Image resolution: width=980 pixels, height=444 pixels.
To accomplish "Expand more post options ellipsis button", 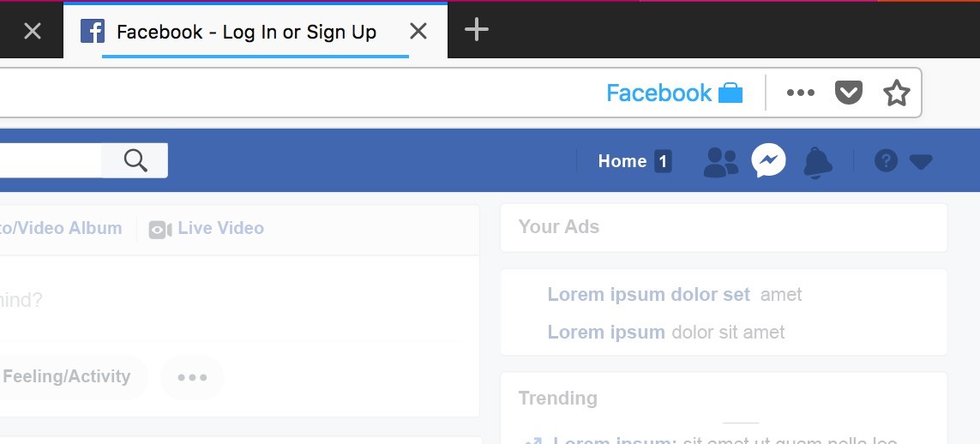I will [192, 377].
